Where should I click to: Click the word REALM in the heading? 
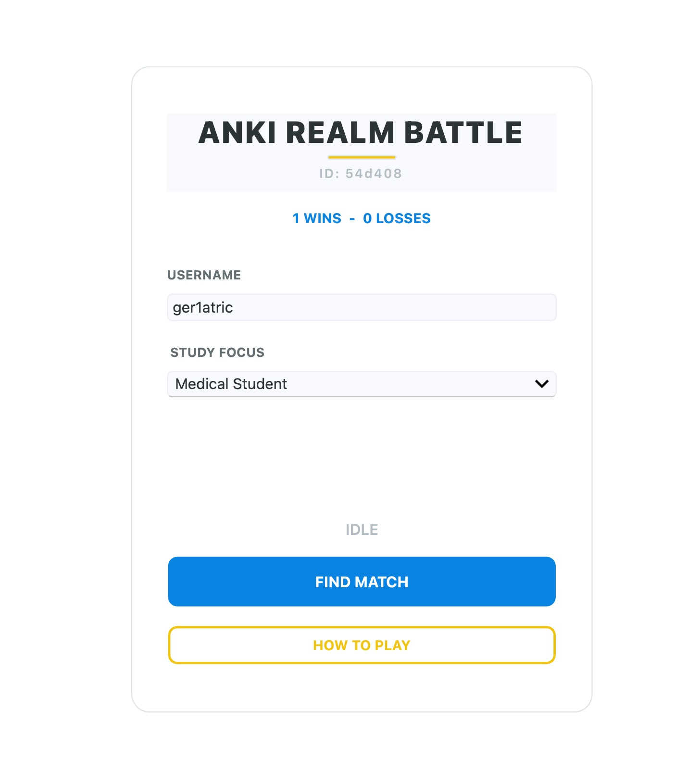(340, 133)
